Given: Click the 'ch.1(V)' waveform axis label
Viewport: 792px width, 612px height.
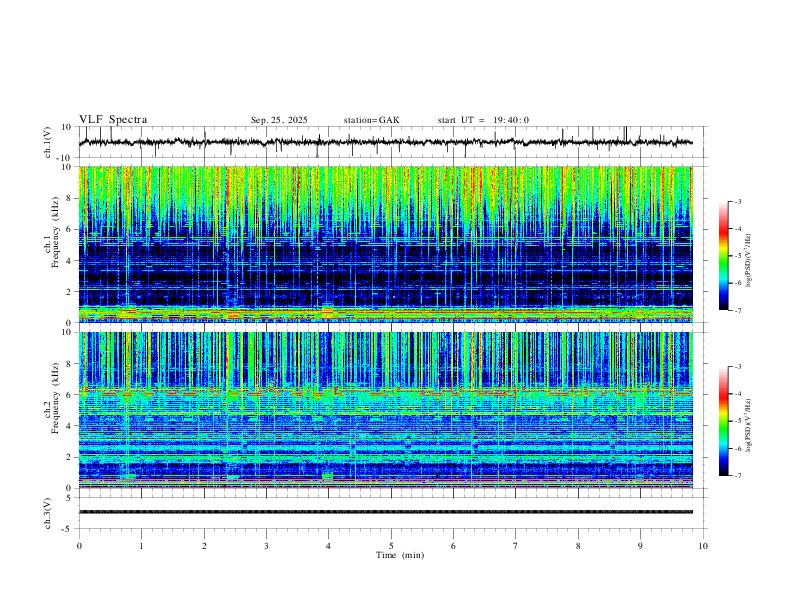Looking at the screenshot, I should pyautogui.click(x=48, y=142).
